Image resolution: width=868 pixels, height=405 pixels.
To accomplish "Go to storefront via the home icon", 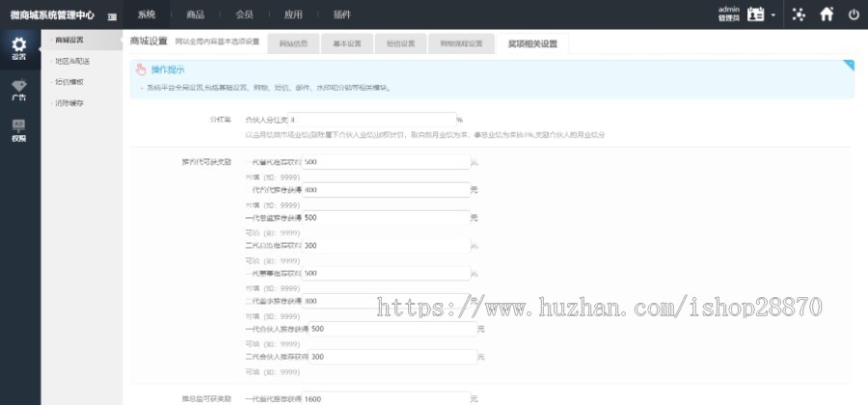I will click(827, 14).
